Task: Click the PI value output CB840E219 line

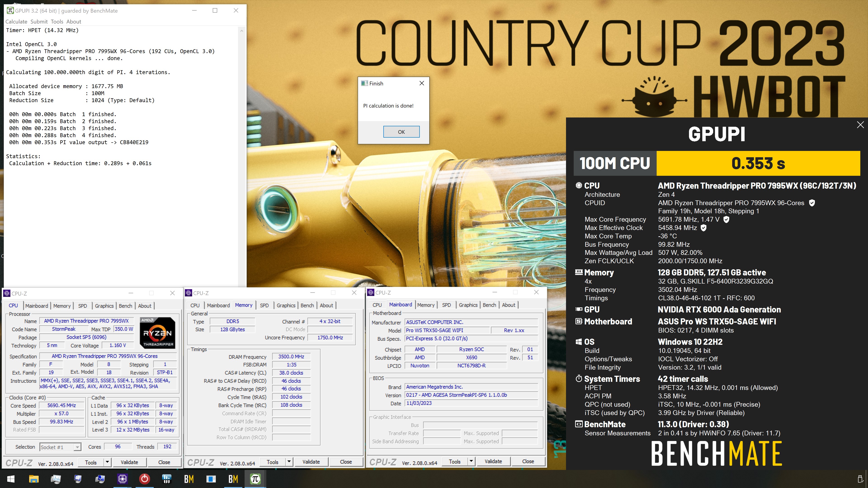Action: [x=79, y=142]
